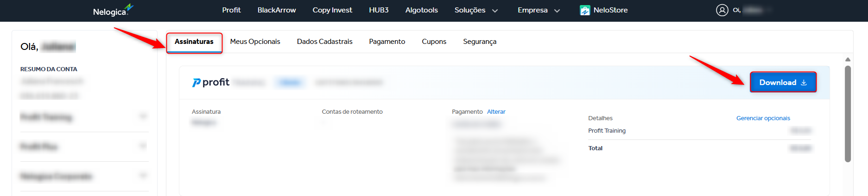Viewport: 868px width, 196px height.
Task: Open the Segurança tab
Action: tap(480, 42)
